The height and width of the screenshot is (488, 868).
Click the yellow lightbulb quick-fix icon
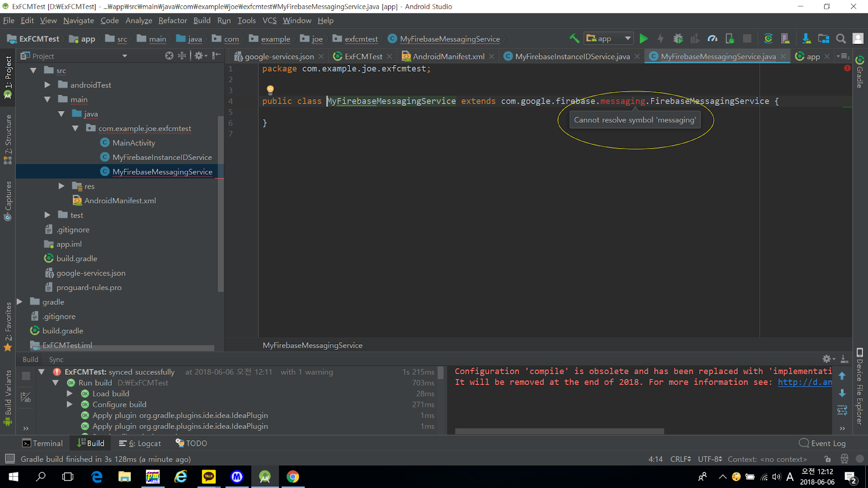tap(270, 89)
